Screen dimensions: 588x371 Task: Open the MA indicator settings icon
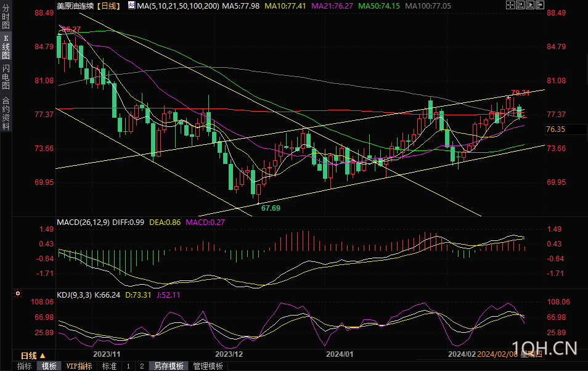131,6
